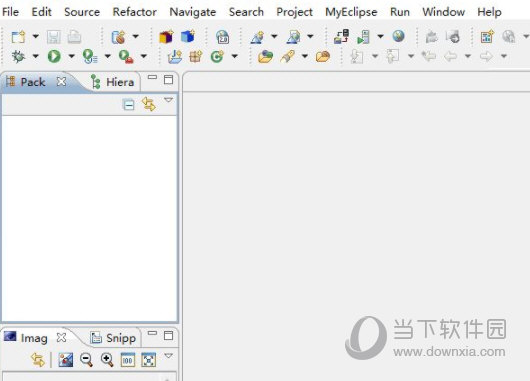This screenshot has width=530, height=381.
Task: Click the Collapse All icon in Package Explorer
Action: (x=128, y=104)
